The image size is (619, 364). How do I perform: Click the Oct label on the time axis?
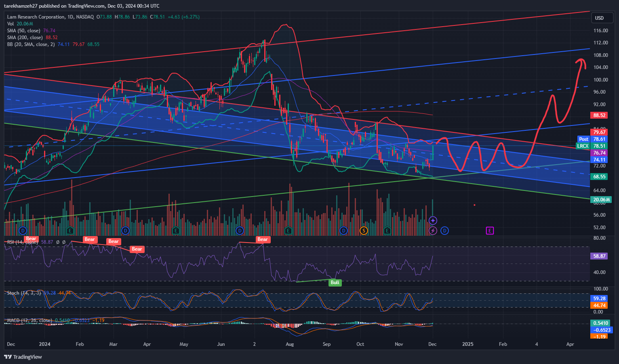[x=360, y=344]
